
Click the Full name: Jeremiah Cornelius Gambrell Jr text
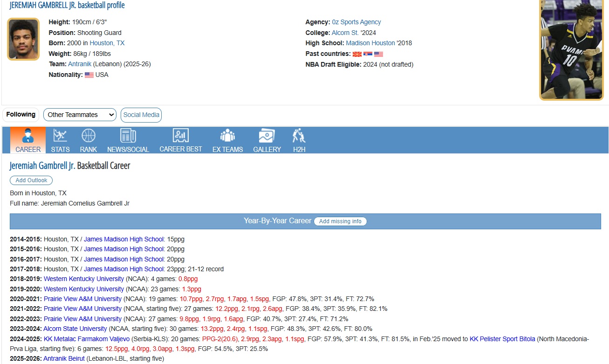[70, 203]
